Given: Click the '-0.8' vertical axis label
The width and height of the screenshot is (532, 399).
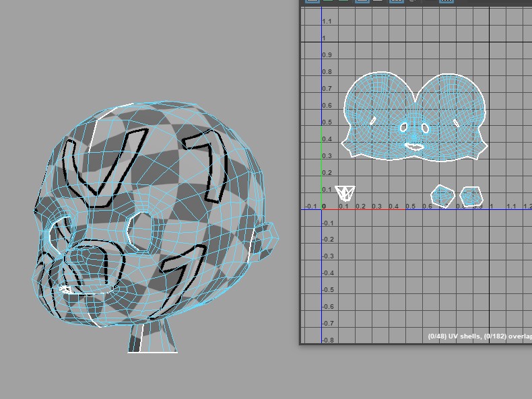Looking at the screenshot, I should 328,340.
